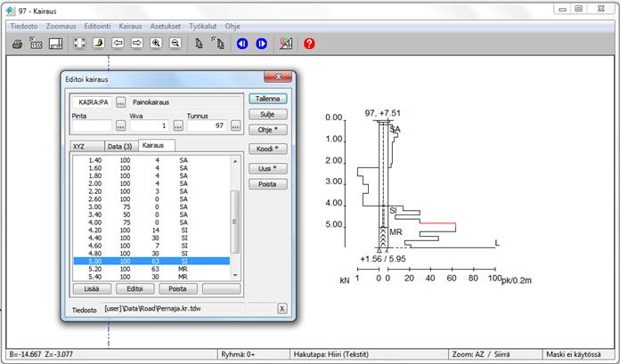Click the Koodi * button

pyautogui.click(x=268, y=149)
